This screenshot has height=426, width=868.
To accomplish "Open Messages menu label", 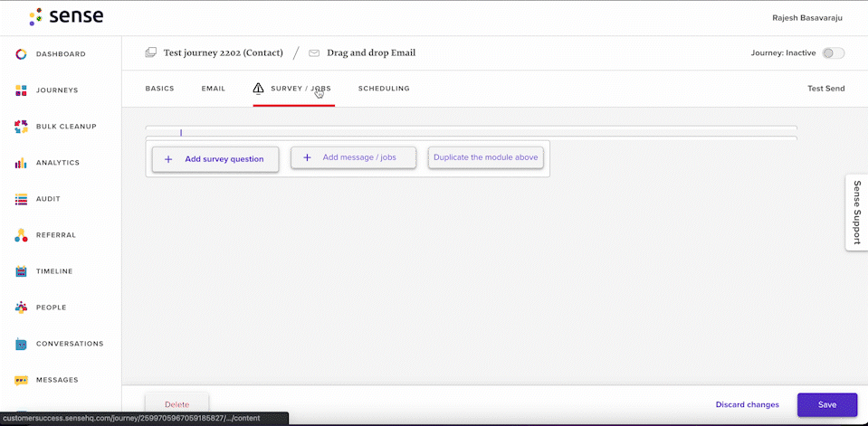I will pos(57,380).
